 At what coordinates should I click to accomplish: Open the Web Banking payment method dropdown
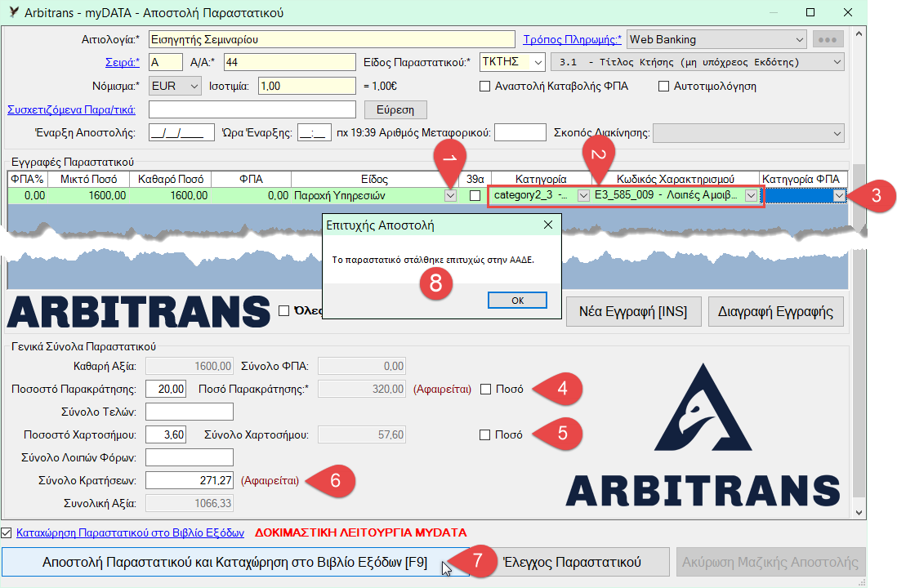coord(799,39)
